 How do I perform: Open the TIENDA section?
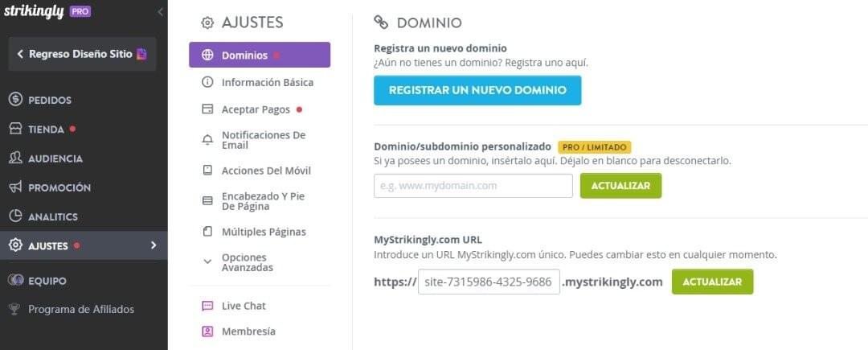tap(47, 130)
